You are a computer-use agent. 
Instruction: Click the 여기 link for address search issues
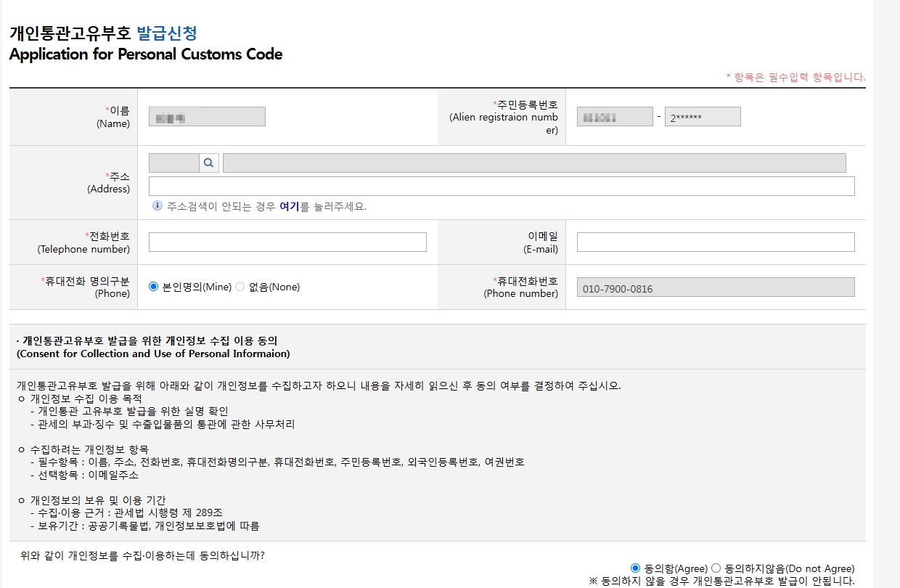(289, 207)
